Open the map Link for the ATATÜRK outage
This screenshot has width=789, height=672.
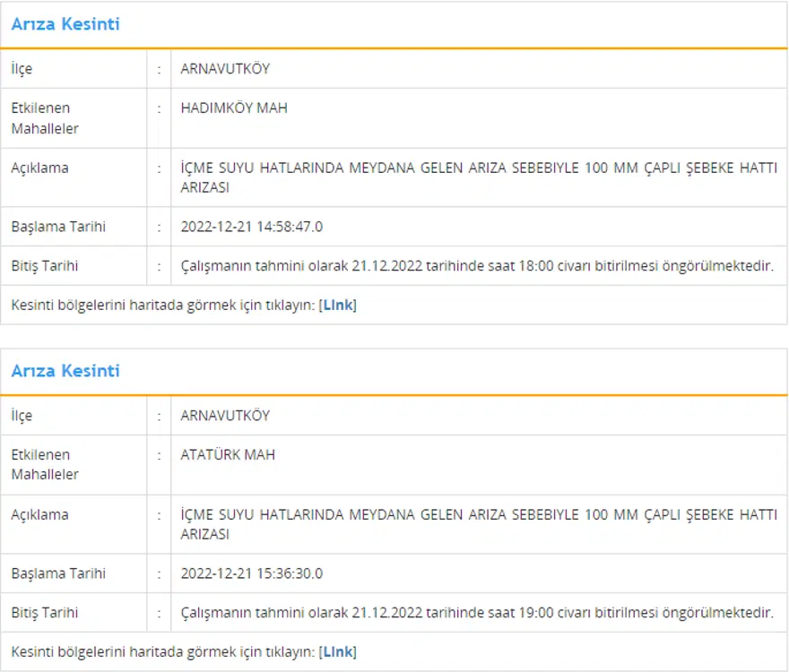(x=338, y=652)
